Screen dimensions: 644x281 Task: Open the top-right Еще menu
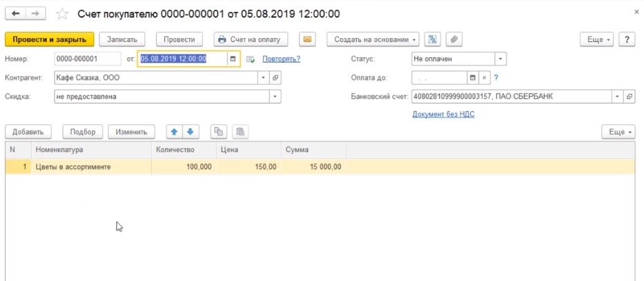pos(598,39)
